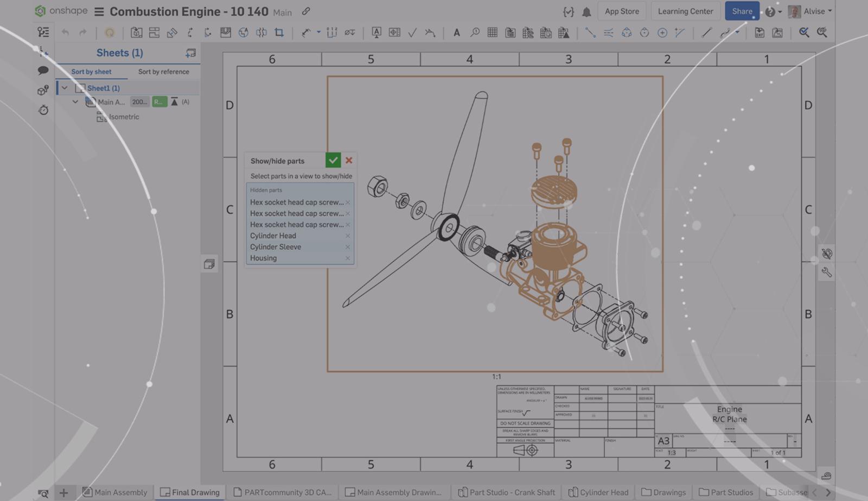Collapse the Main Assembly view node
868x501 pixels.
pos(75,102)
